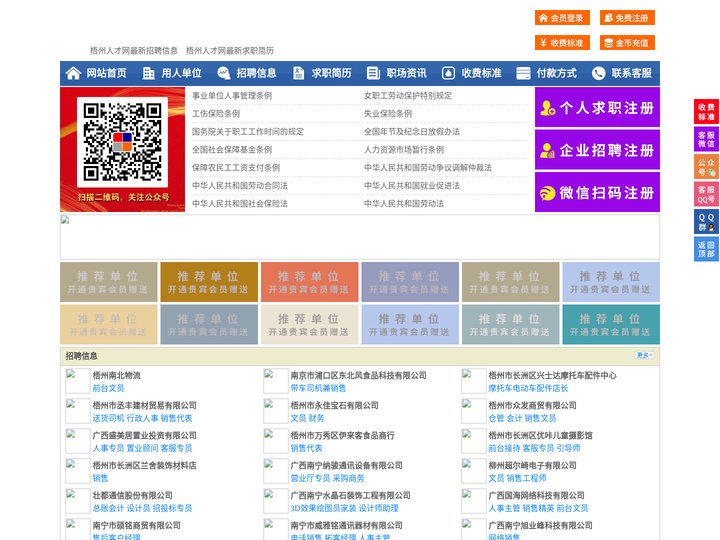
Task: Open 女职工劳动保护特别规定 link
Action: tap(408, 96)
